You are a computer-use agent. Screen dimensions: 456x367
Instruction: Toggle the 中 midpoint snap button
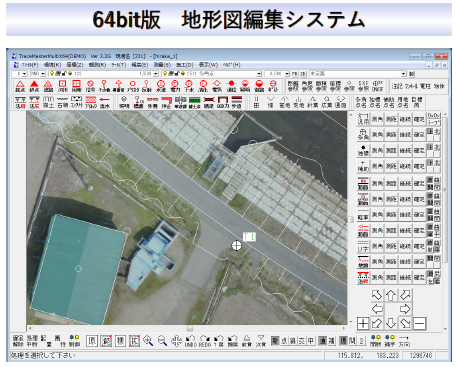pyautogui.click(x=310, y=341)
